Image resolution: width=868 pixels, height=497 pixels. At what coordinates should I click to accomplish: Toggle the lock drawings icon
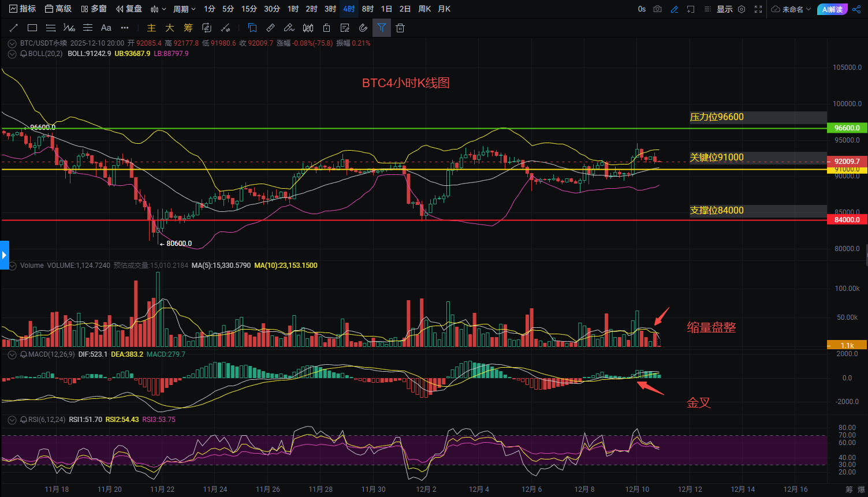[x=327, y=28]
